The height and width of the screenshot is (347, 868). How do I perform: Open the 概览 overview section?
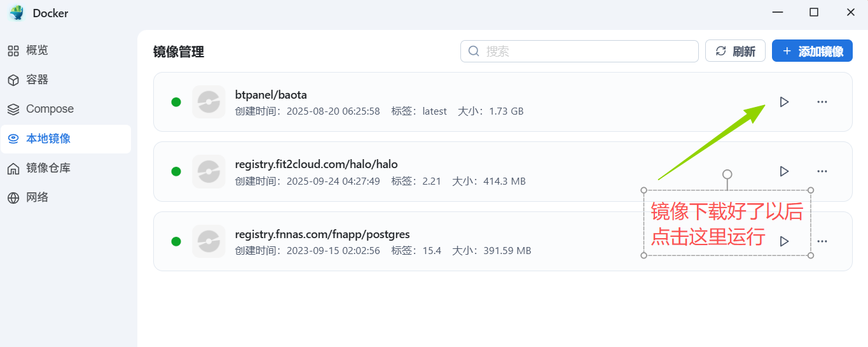point(37,50)
